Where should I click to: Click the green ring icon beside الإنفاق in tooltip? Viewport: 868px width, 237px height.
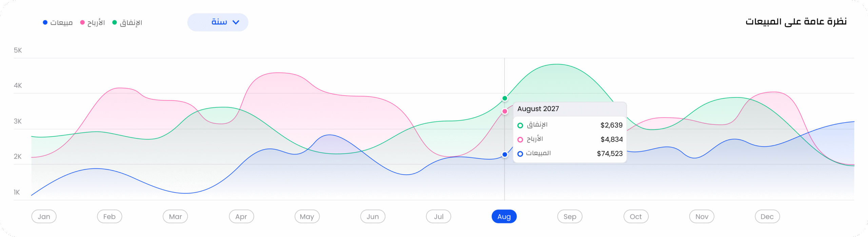[x=520, y=126]
